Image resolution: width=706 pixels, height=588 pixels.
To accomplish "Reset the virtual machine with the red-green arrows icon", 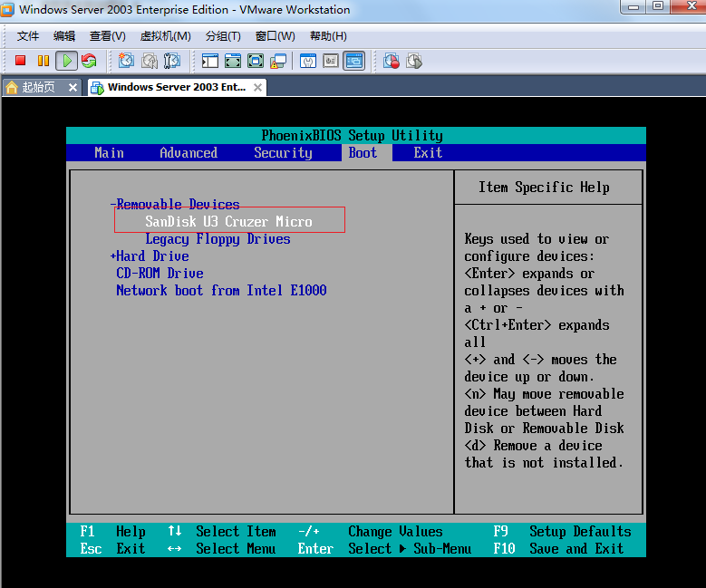I will pyautogui.click(x=89, y=61).
